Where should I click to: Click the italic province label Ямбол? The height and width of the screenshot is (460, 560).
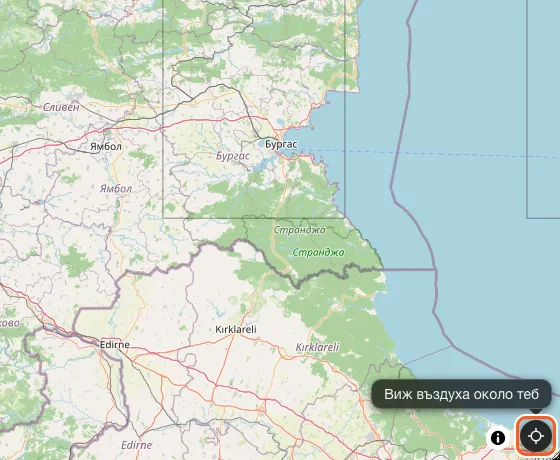click(x=116, y=189)
